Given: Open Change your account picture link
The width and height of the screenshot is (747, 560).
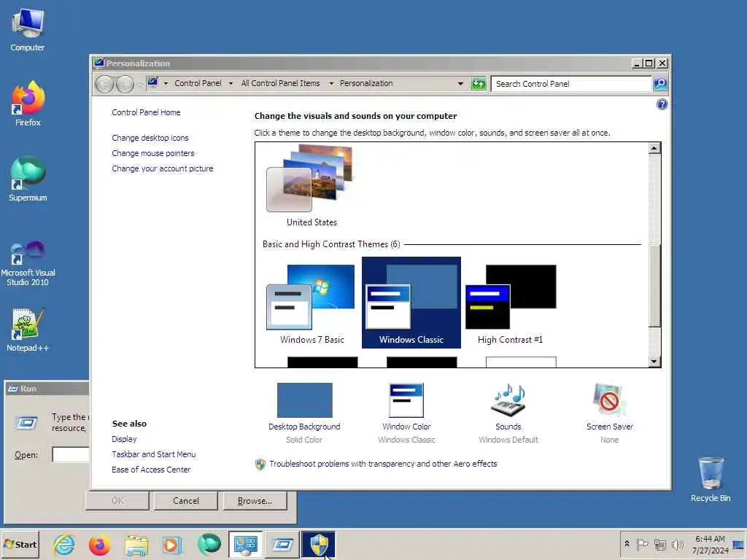Looking at the screenshot, I should click(163, 168).
